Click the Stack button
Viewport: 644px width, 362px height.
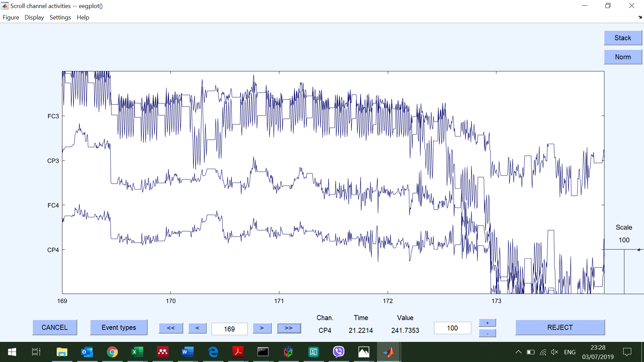(x=623, y=38)
